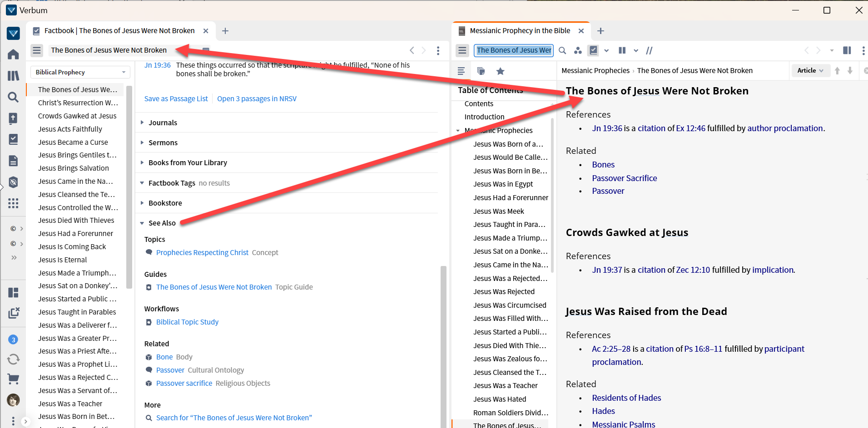
Task: Open the user profile avatar
Action: pos(13,400)
